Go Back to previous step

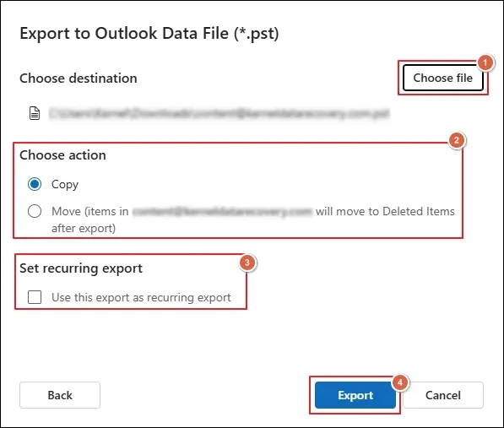(x=60, y=395)
